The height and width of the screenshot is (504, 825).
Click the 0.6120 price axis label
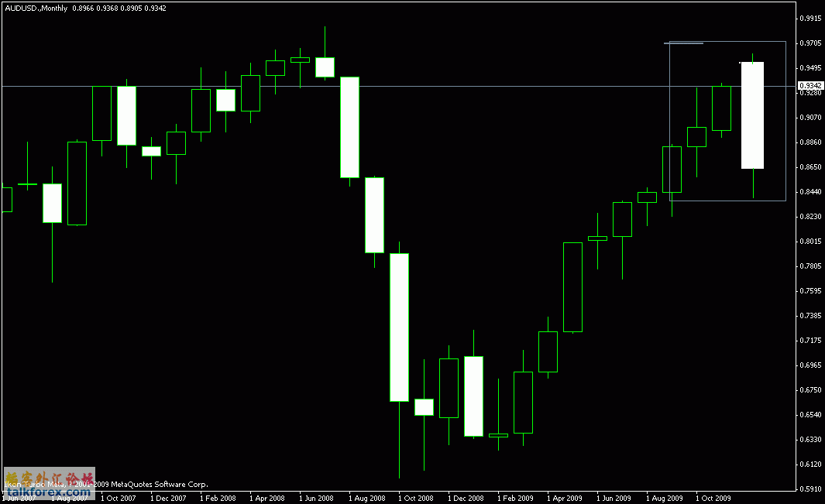[x=810, y=464]
